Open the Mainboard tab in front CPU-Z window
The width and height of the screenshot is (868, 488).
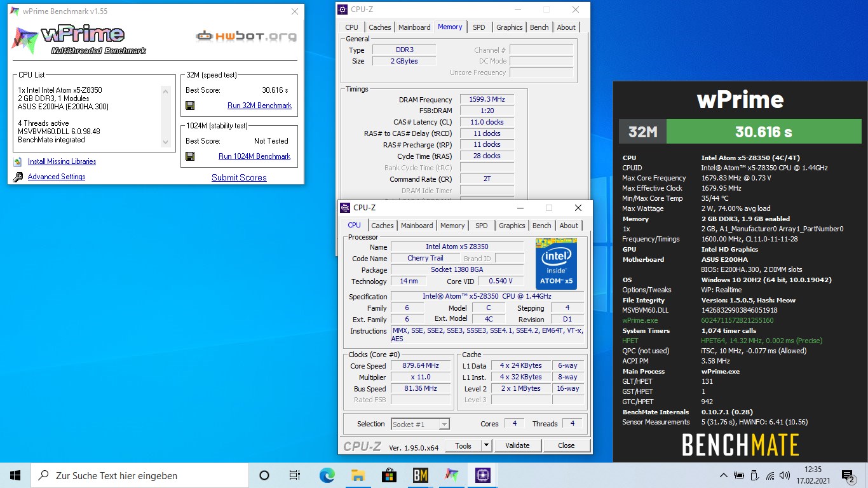coord(417,226)
